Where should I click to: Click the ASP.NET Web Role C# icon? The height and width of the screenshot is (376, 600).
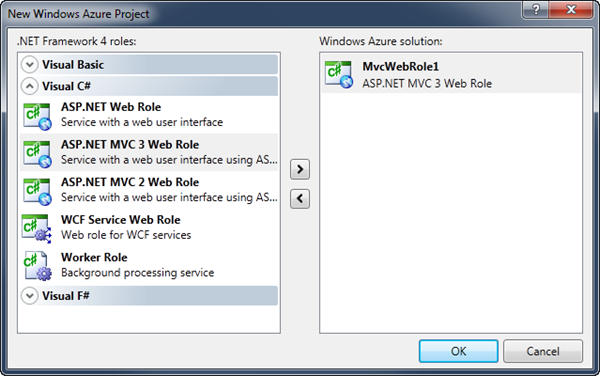click(x=37, y=116)
